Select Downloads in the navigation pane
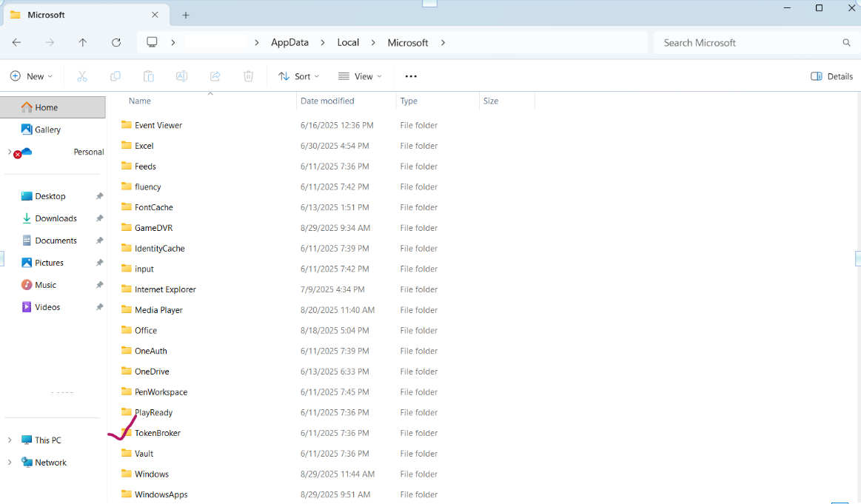861x504 pixels. point(56,218)
